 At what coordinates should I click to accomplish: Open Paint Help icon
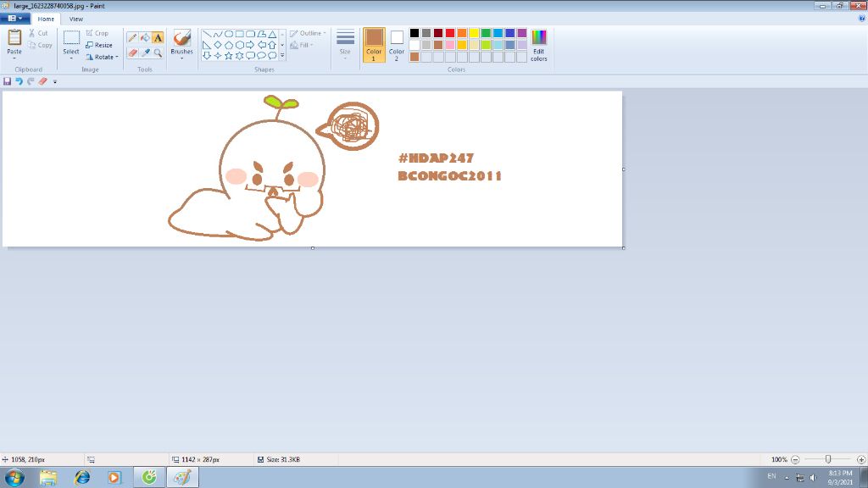coord(861,19)
